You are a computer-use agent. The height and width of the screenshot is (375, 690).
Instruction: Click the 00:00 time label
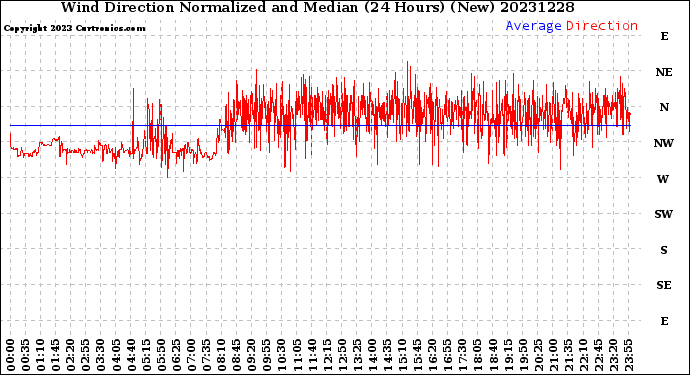[x=11, y=355]
